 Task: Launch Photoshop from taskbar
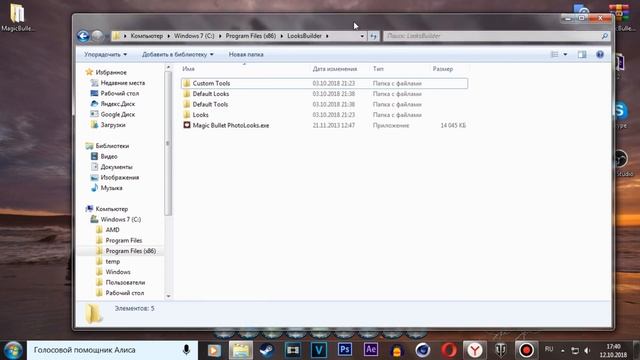[344, 350]
